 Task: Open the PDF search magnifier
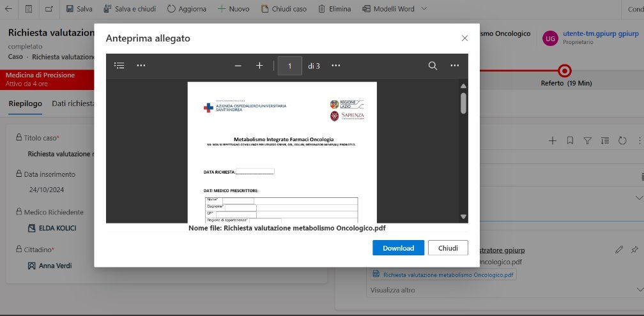(x=433, y=66)
